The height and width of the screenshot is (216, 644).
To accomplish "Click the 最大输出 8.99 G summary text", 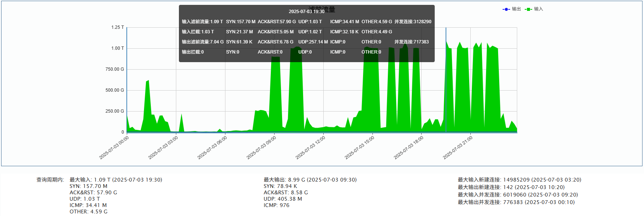I will tap(310, 180).
